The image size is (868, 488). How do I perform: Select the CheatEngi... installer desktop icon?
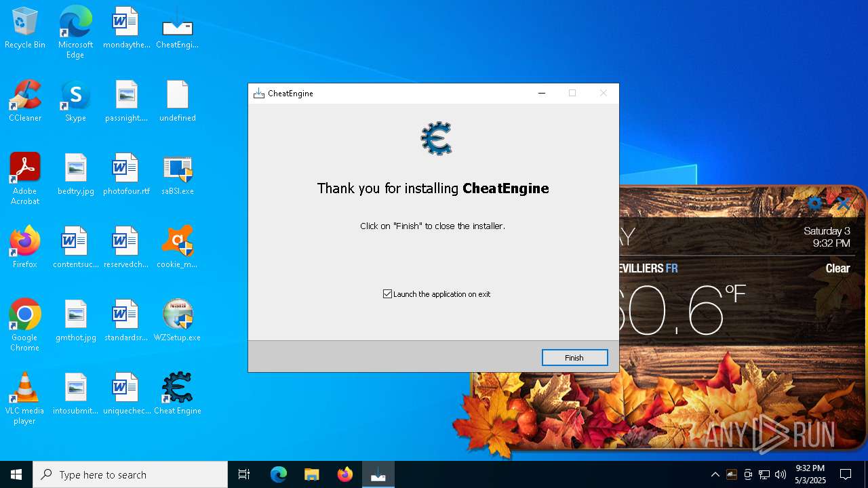[177, 28]
